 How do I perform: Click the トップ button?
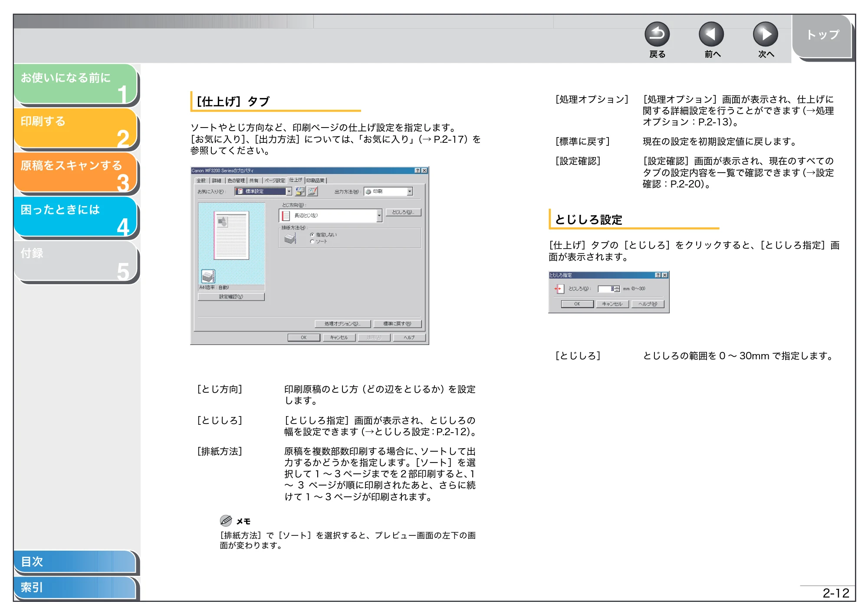[822, 36]
